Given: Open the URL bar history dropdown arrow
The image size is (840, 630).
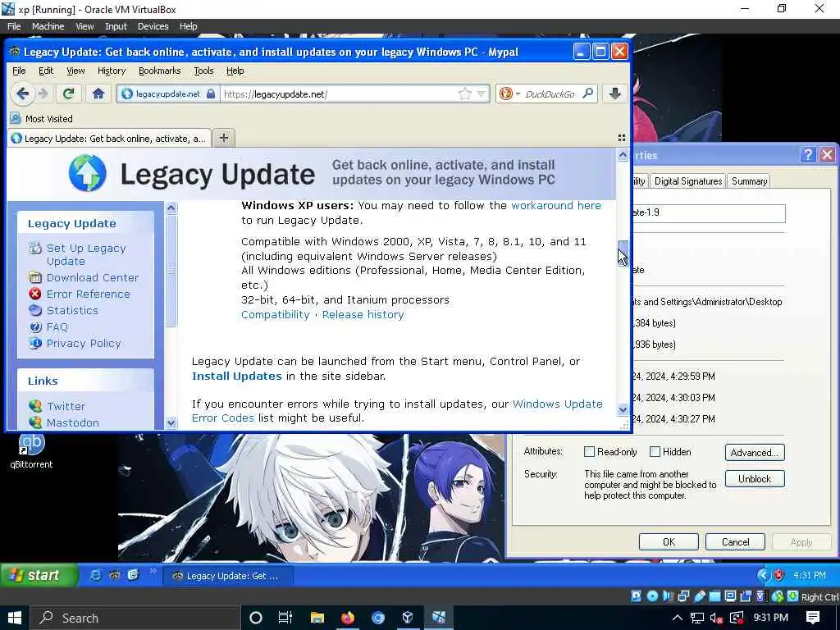Looking at the screenshot, I should click(481, 94).
